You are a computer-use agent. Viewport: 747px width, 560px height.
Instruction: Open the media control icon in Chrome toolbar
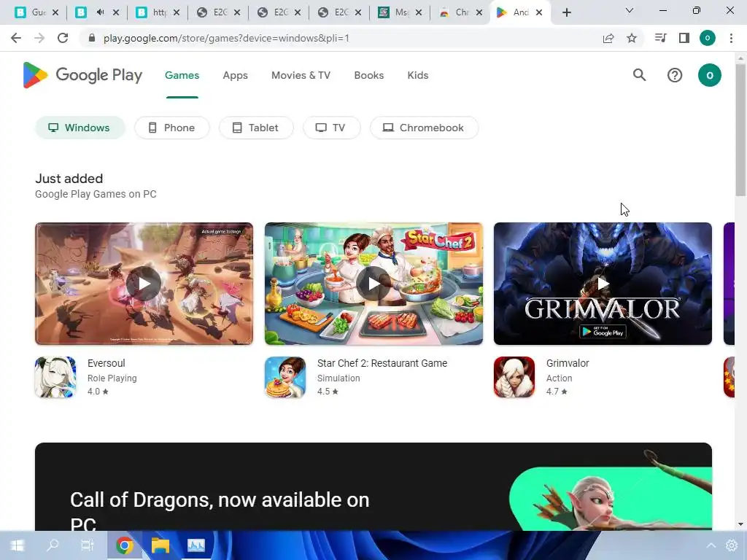click(660, 38)
